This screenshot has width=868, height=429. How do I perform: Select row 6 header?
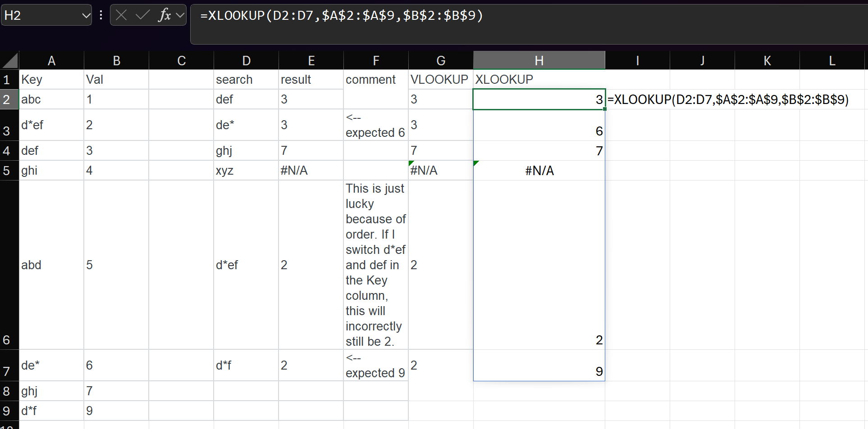coord(9,265)
